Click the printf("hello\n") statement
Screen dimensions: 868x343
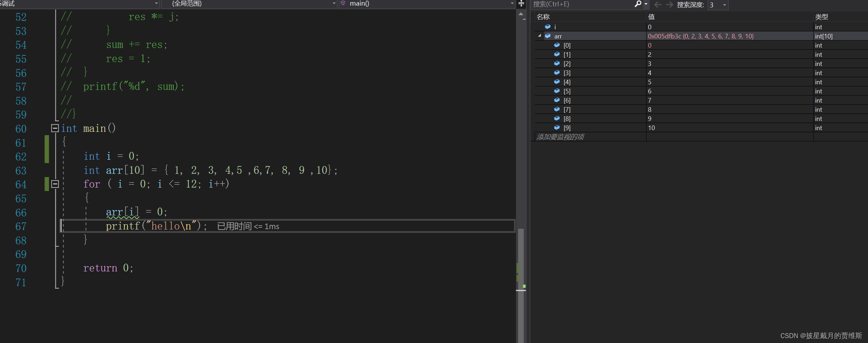tap(157, 226)
